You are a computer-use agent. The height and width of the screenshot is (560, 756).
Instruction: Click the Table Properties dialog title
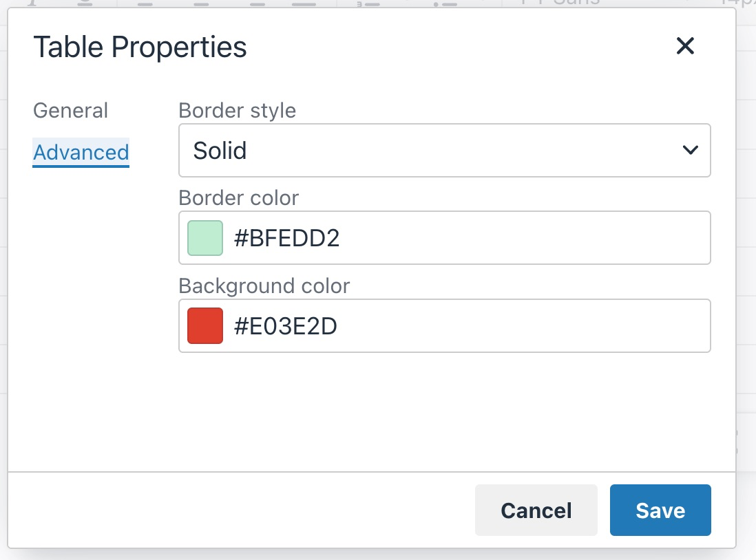pyautogui.click(x=140, y=47)
